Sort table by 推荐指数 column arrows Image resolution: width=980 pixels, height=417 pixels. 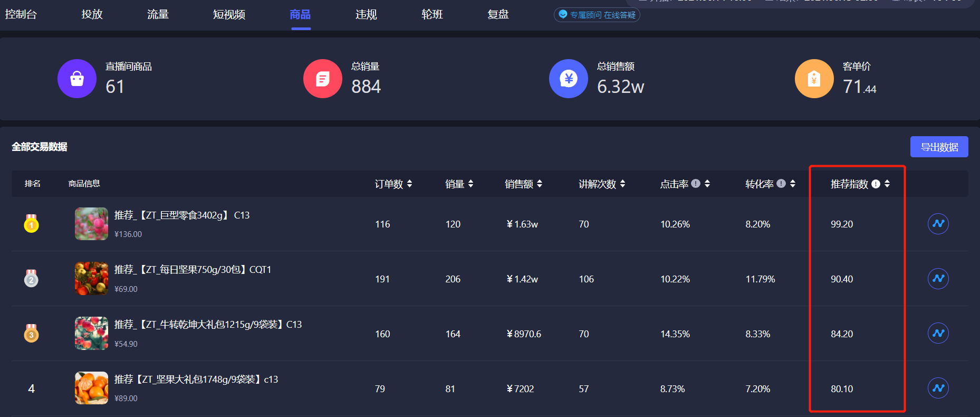tap(887, 184)
